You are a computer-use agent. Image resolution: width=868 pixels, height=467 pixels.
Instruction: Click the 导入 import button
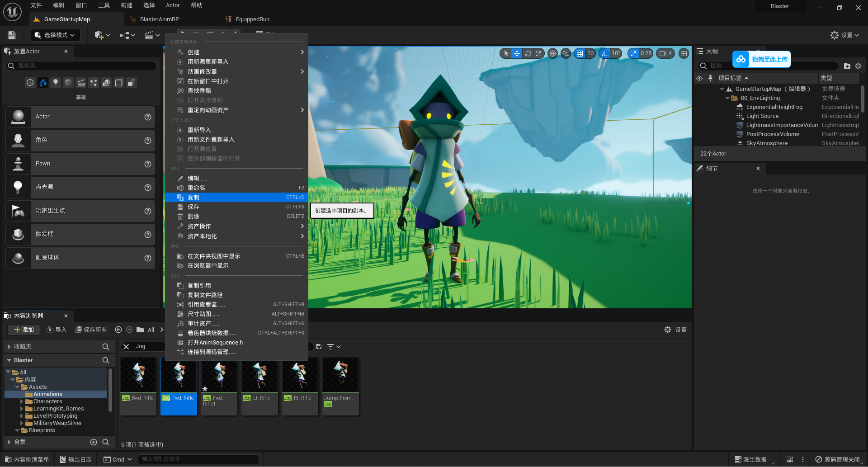tap(57, 330)
